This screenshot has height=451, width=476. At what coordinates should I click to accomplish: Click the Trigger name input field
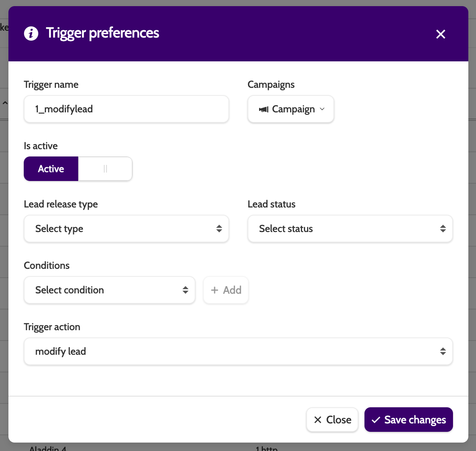[126, 109]
